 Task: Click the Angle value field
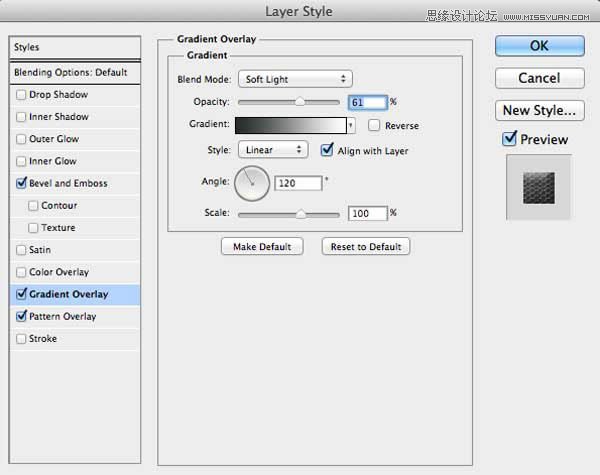[298, 183]
